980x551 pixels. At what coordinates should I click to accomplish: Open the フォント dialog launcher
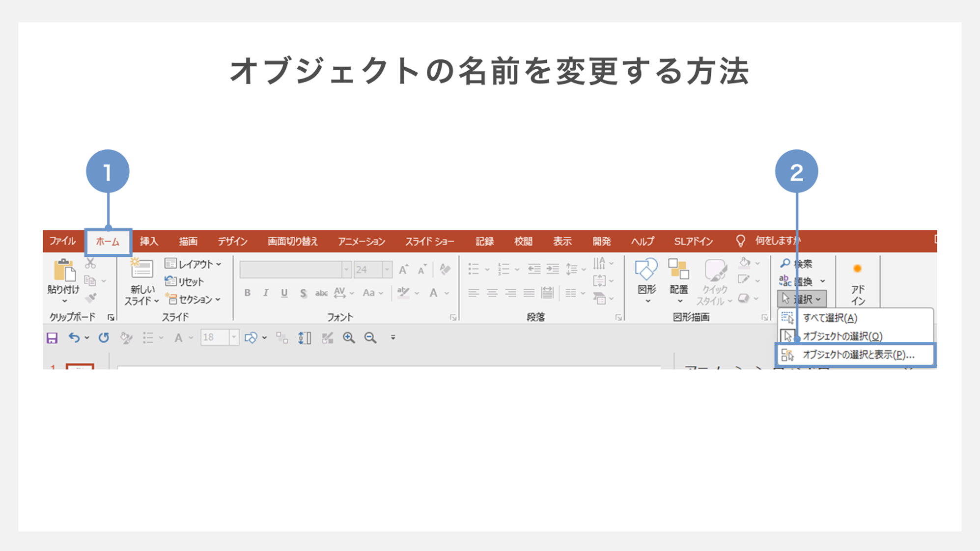pos(453,318)
